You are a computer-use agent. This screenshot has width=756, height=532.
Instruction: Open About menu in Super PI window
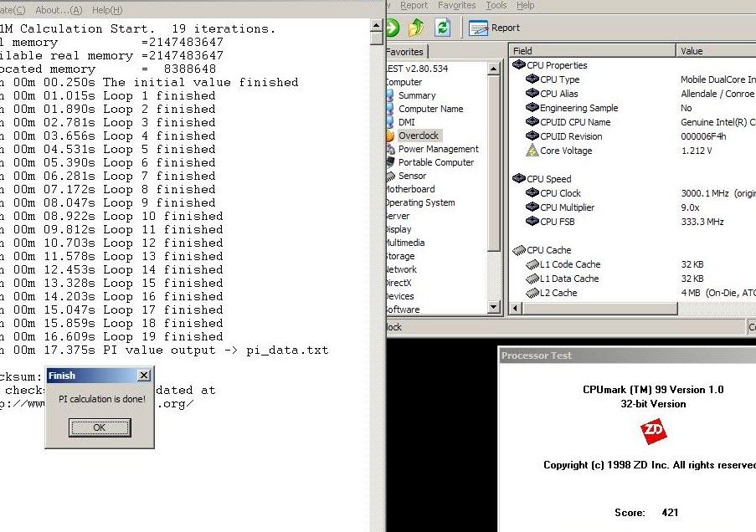click(x=59, y=10)
